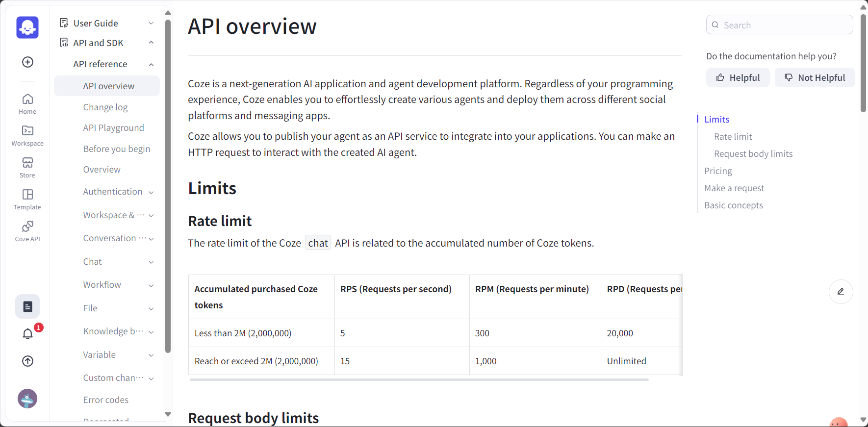Viewport: 868px width, 427px height.
Task: Expand the File submenu
Action: pos(151,309)
